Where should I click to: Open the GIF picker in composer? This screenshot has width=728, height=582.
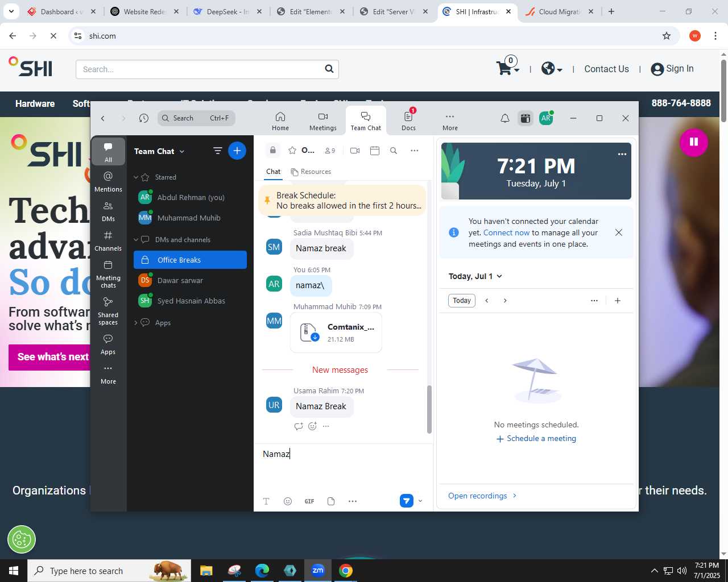[309, 501]
